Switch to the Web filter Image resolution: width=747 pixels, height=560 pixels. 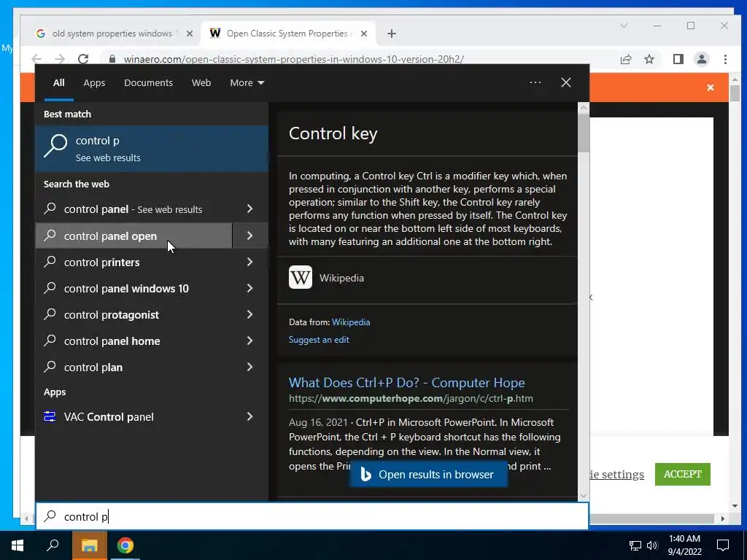point(201,83)
